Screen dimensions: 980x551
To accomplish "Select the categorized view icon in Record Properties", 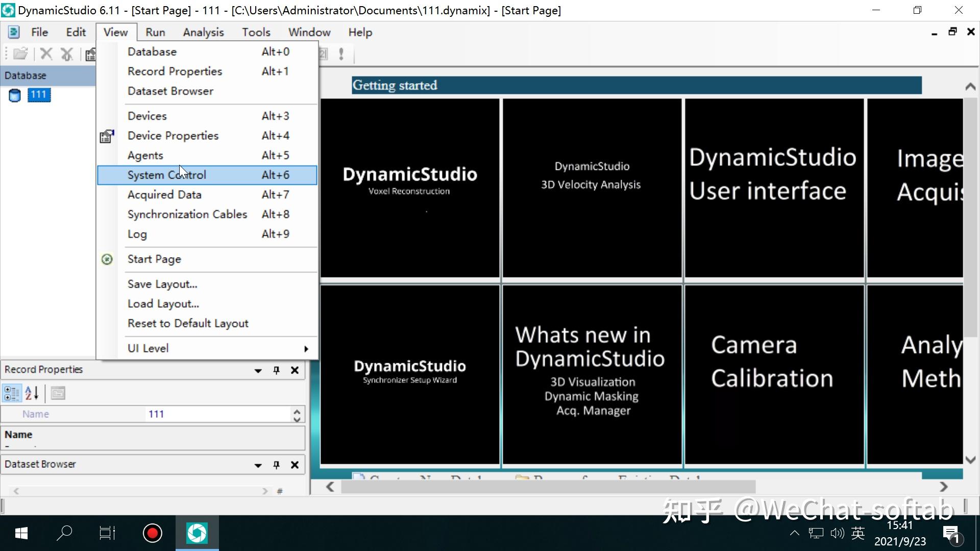I will click(x=11, y=393).
